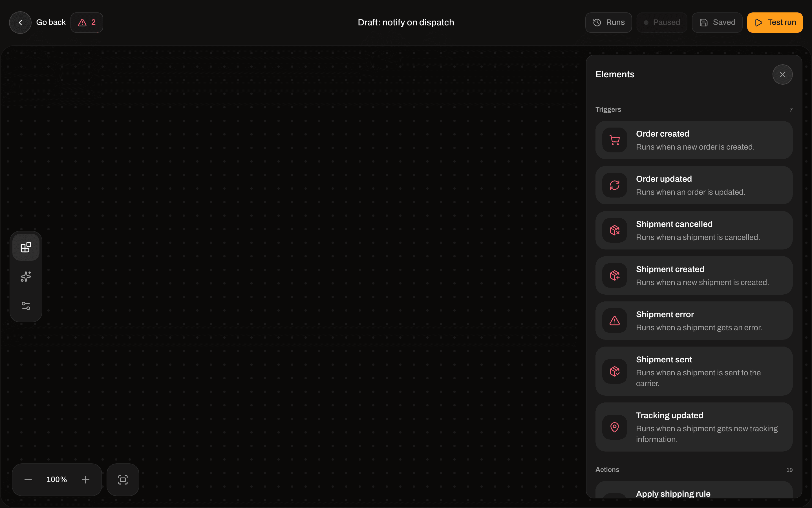Open the warnings badge showing 2
812x508 pixels.
87,23
